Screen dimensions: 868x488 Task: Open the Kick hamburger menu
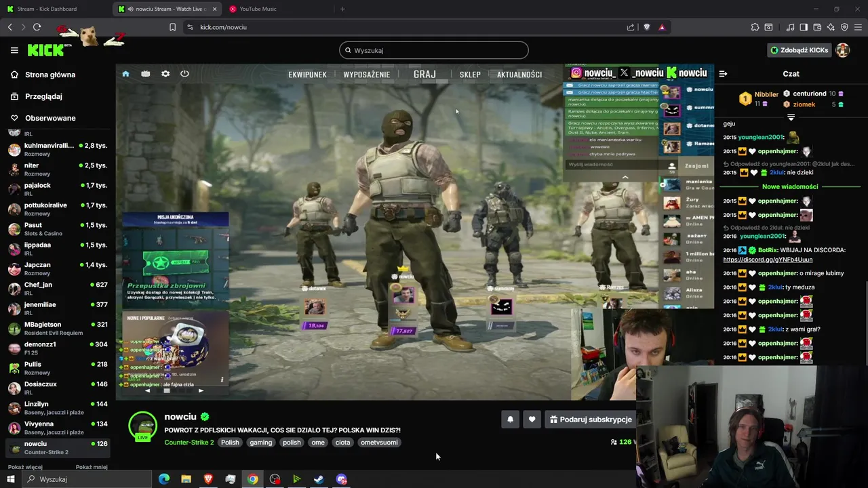click(x=14, y=50)
